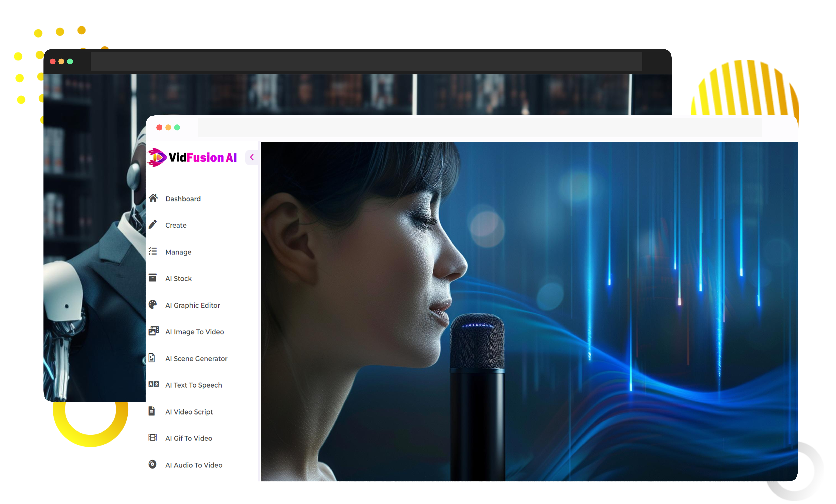Click the Dashboard home icon
Image resolution: width=836 pixels, height=504 pixels.
pos(153,198)
